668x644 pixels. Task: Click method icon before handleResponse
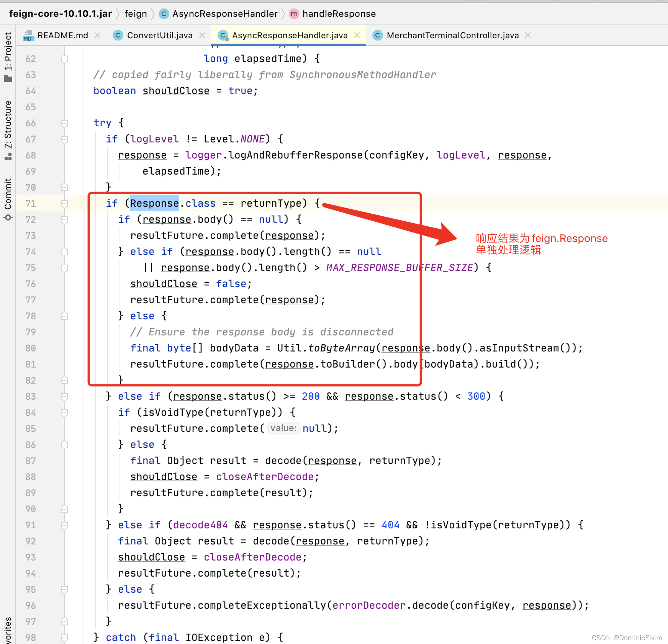pyautogui.click(x=294, y=14)
